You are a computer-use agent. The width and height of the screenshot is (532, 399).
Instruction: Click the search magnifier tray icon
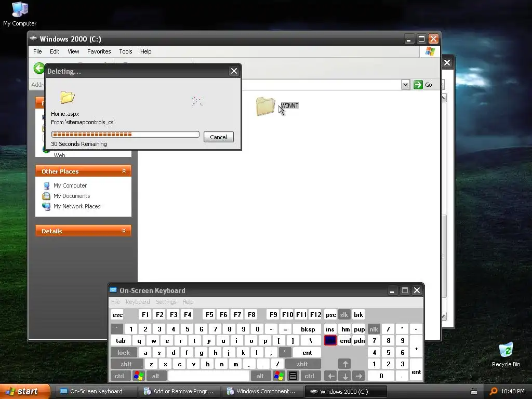(494, 392)
